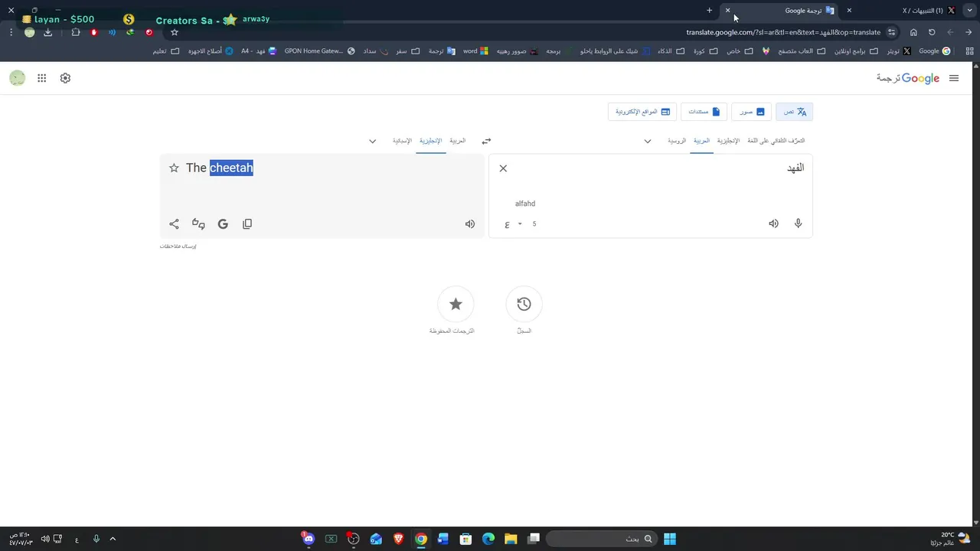980x551 pixels.
Task: Share the translation
Action: [174, 223]
